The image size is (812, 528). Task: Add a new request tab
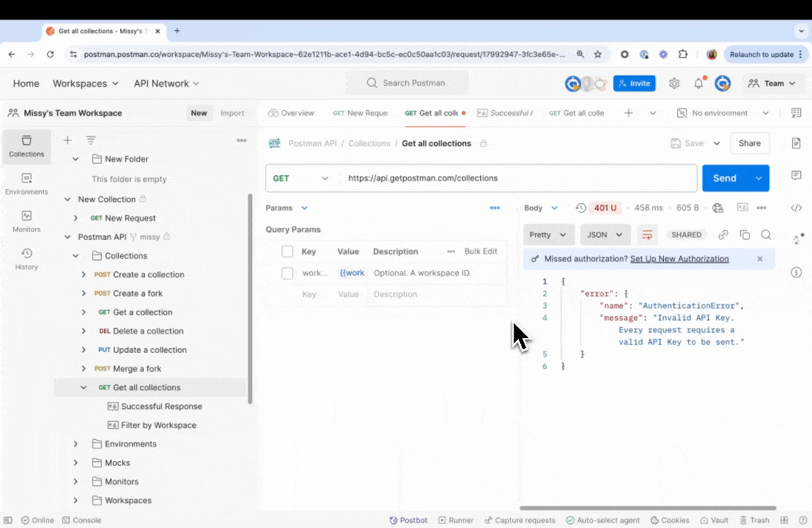629,113
